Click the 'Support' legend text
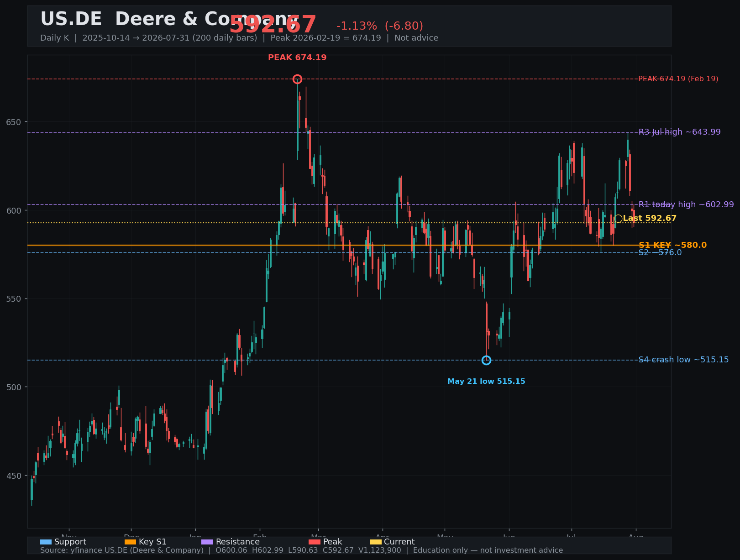The width and height of the screenshot is (740, 560). 70,542
